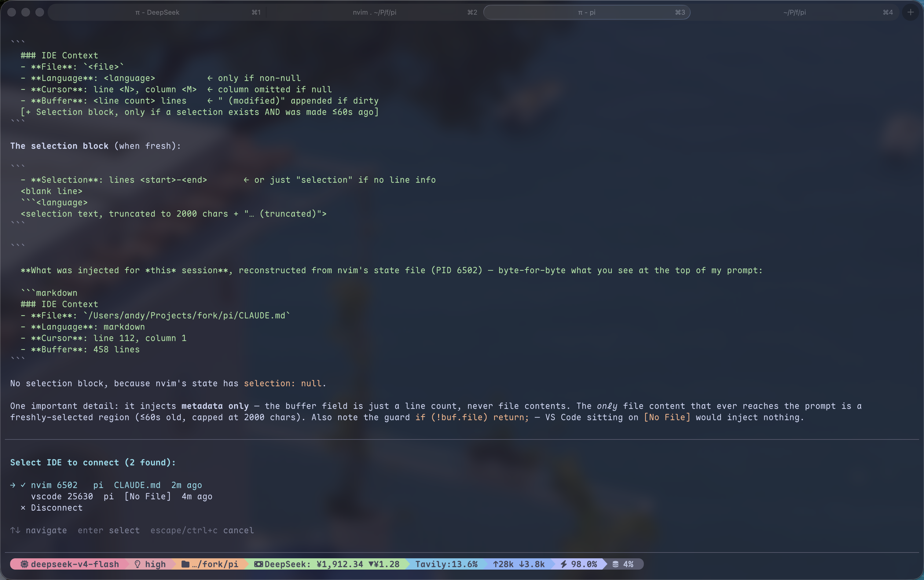This screenshot has height=580, width=924.
Task: Click the database stack icon before 4%
Action: (615, 564)
